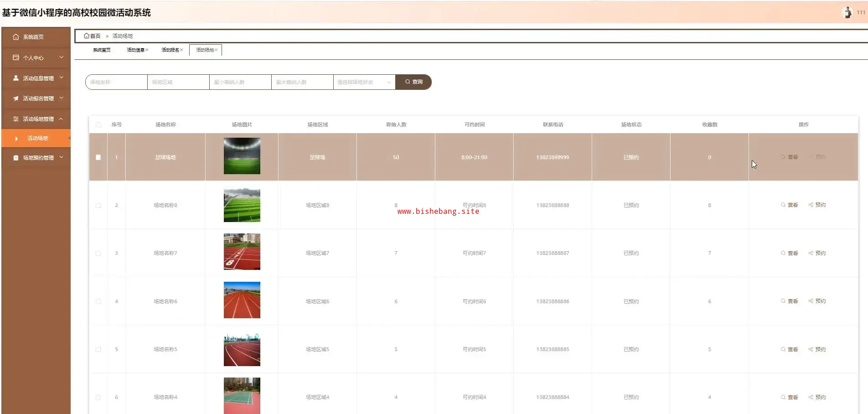Expand the 场地预约管理 sidebar menu
Viewport: 868px width, 414px height.
36,157
